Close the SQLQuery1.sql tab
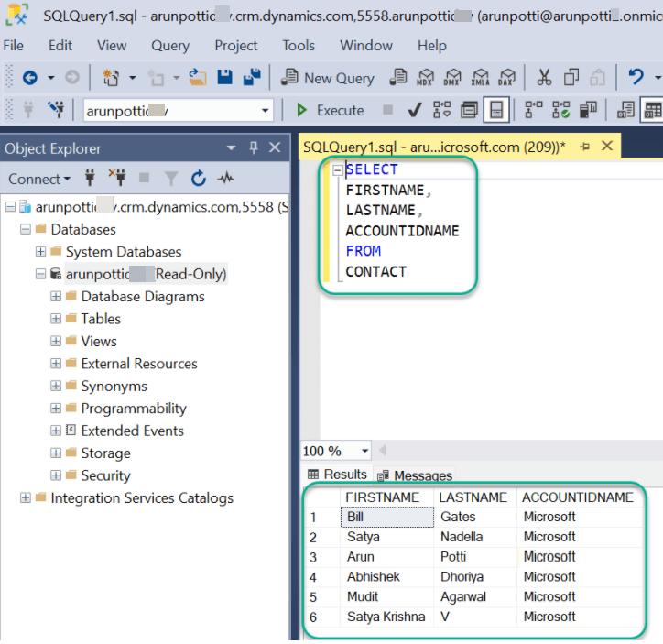Viewport: 663px width, 644px height. click(x=607, y=146)
